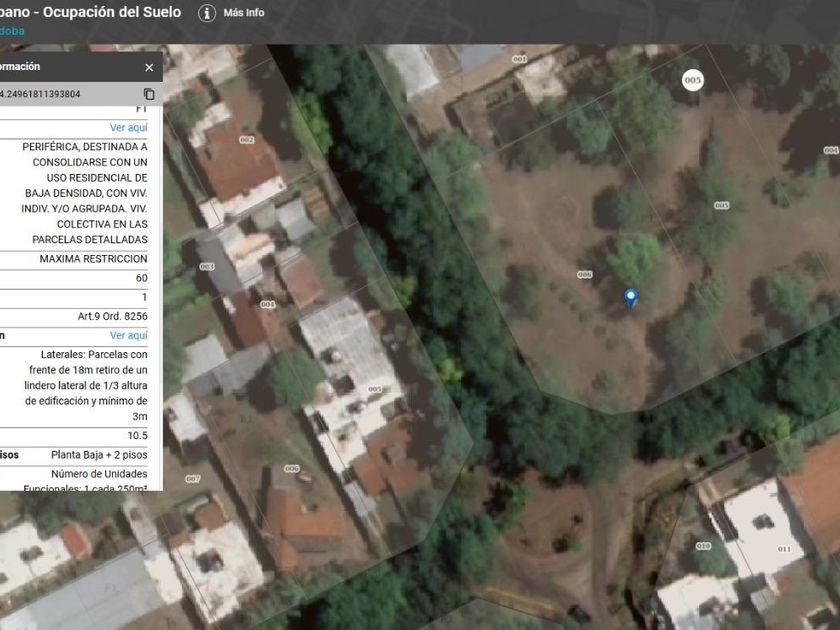Click the coordinate value 4.24961811393804

(x=40, y=94)
